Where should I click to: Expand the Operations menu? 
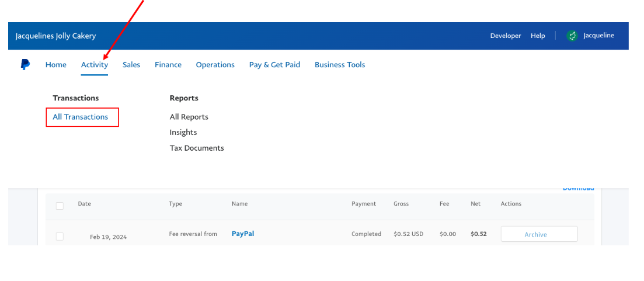tap(215, 65)
